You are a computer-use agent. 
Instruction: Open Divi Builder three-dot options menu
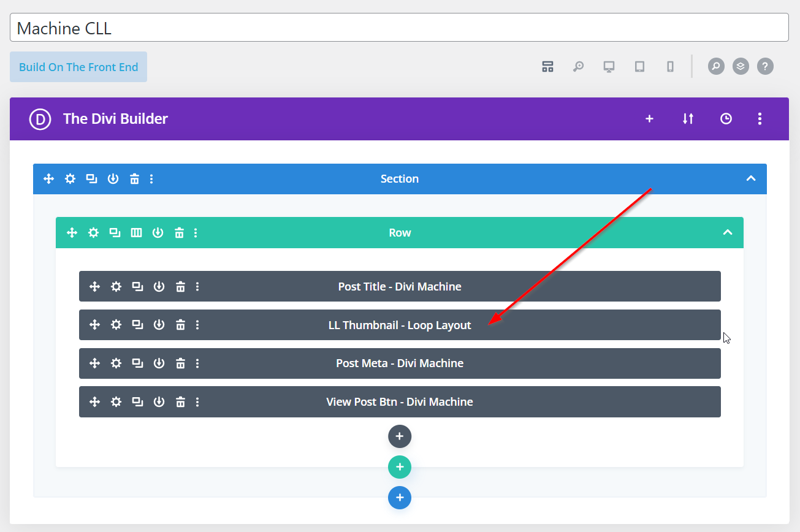pyautogui.click(x=760, y=119)
